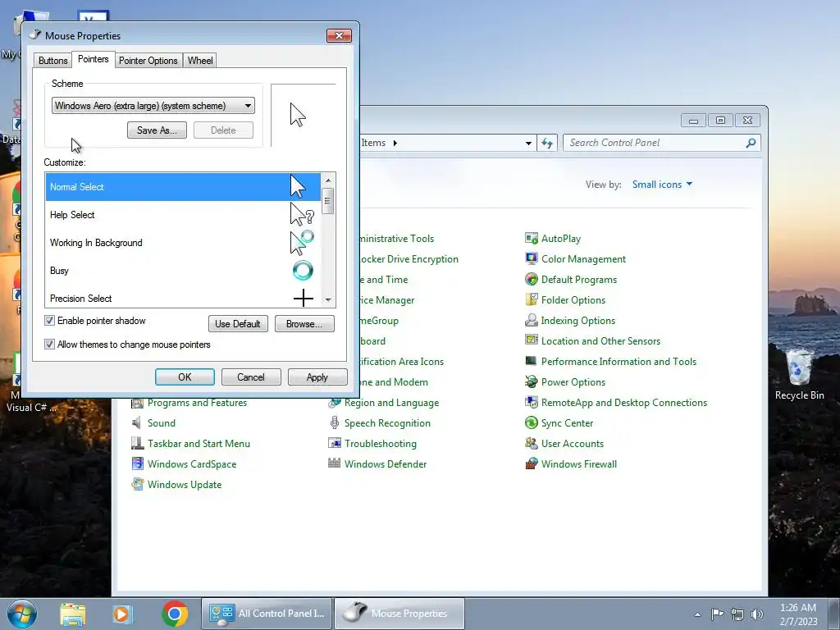Switch to the Buttons tab

pos(53,61)
